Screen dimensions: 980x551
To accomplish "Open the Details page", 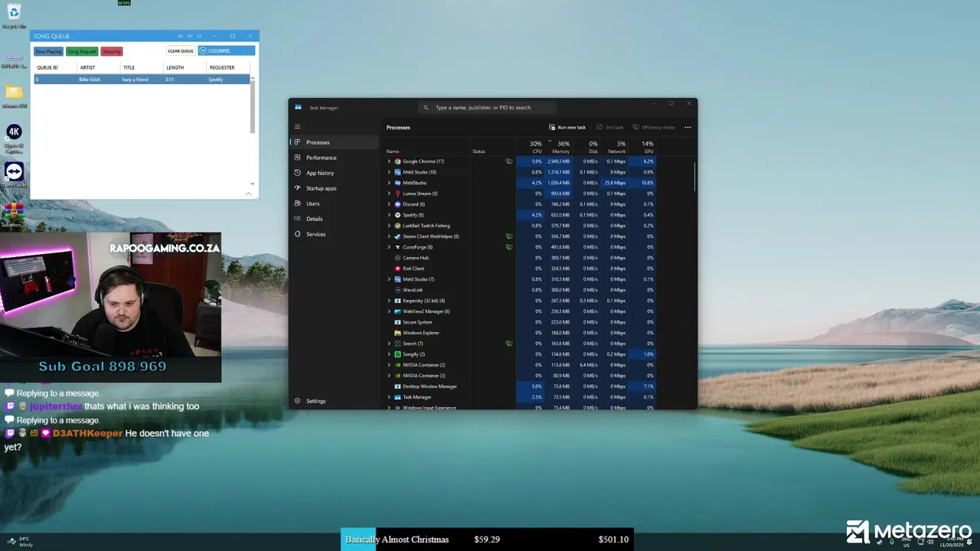I will click(x=335, y=219).
